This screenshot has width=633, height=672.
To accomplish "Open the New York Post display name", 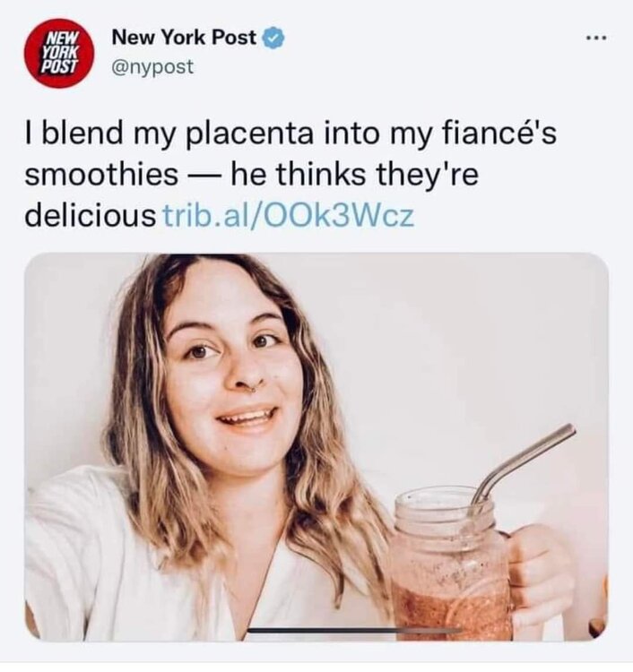I will coord(184,38).
